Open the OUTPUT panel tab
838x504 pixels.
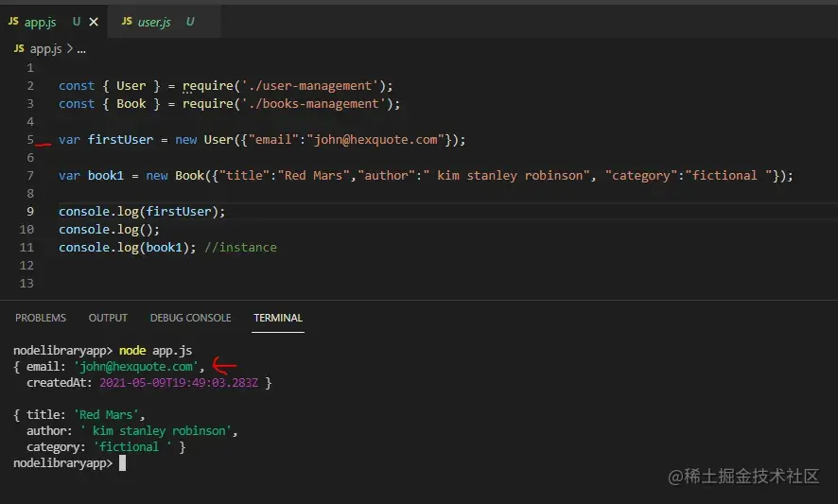(x=108, y=318)
